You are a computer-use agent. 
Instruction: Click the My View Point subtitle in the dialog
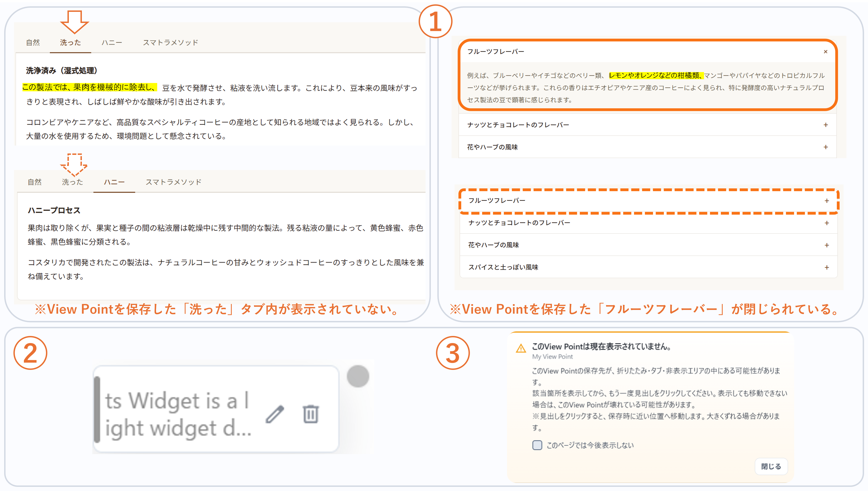(x=552, y=356)
